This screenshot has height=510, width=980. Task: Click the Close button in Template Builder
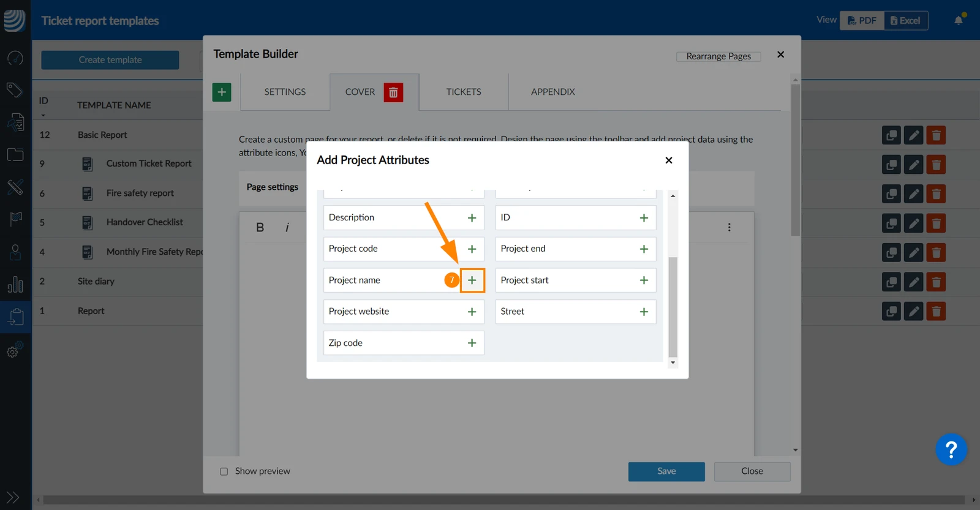pos(752,471)
